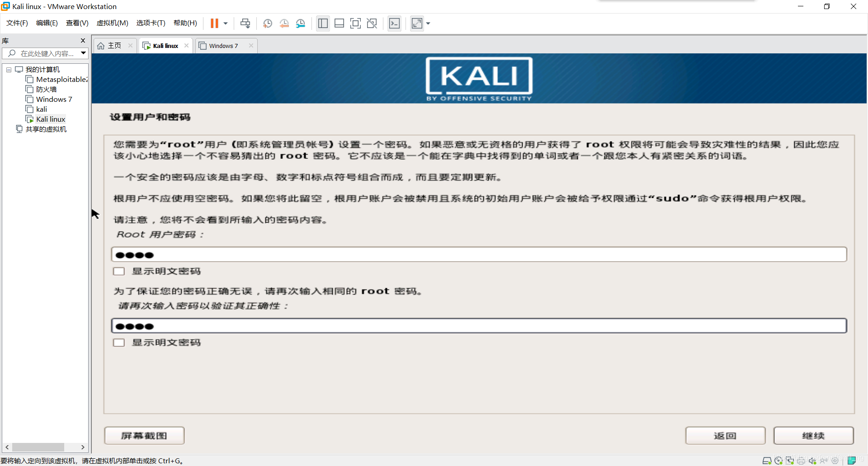The image size is (868, 466).
Task: Open the suspend button dropdown arrow
Action: coord(225,24)
